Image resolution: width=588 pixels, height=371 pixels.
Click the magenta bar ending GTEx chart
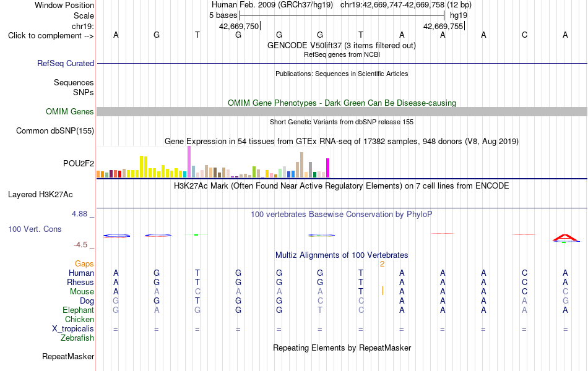(x=327, y=168)
